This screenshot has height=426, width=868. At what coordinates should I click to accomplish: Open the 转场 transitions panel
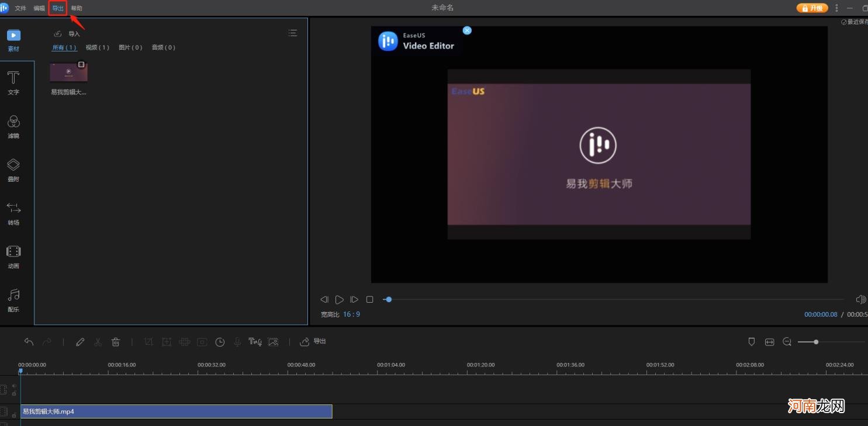(x=13, y=214)
